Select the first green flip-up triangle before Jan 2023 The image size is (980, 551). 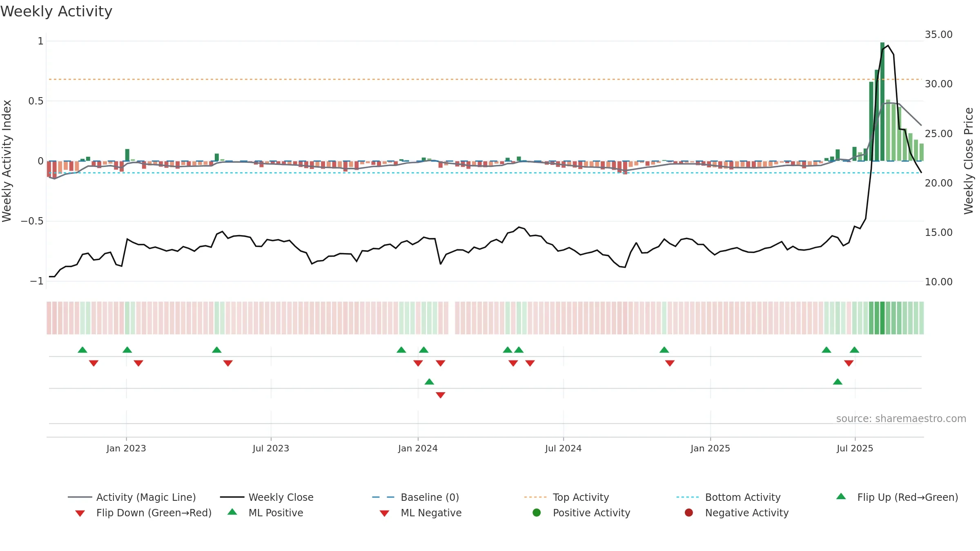tap(82, 350)
